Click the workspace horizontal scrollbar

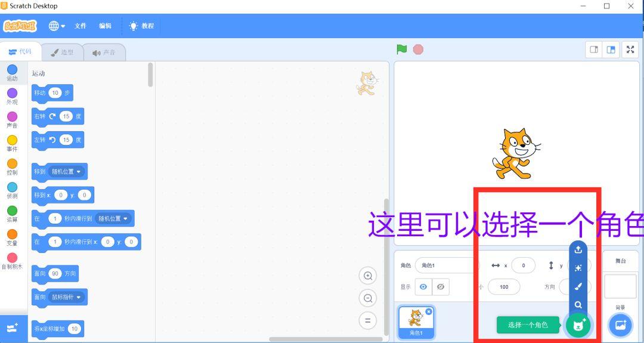(326, 339)
